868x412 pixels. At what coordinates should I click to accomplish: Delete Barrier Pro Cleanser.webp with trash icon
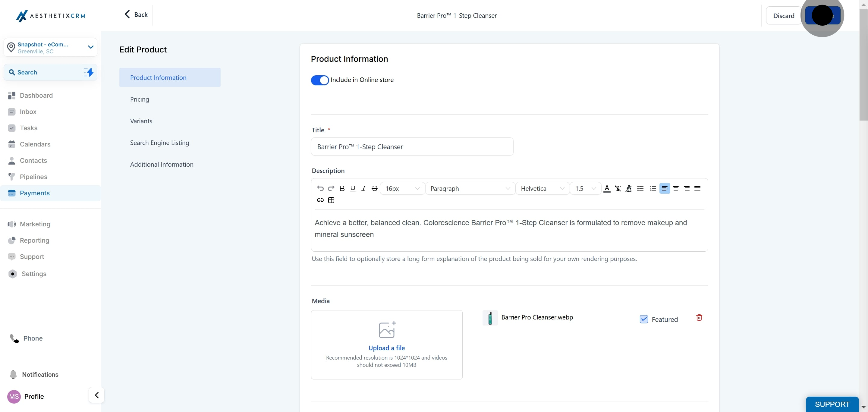pyautogui.click(x=699, y=317)
